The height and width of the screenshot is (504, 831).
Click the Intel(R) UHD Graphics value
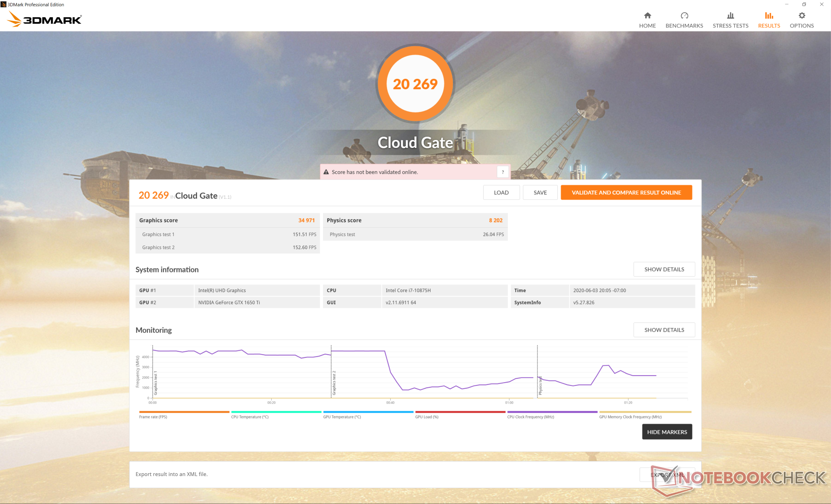pos(222,290)
